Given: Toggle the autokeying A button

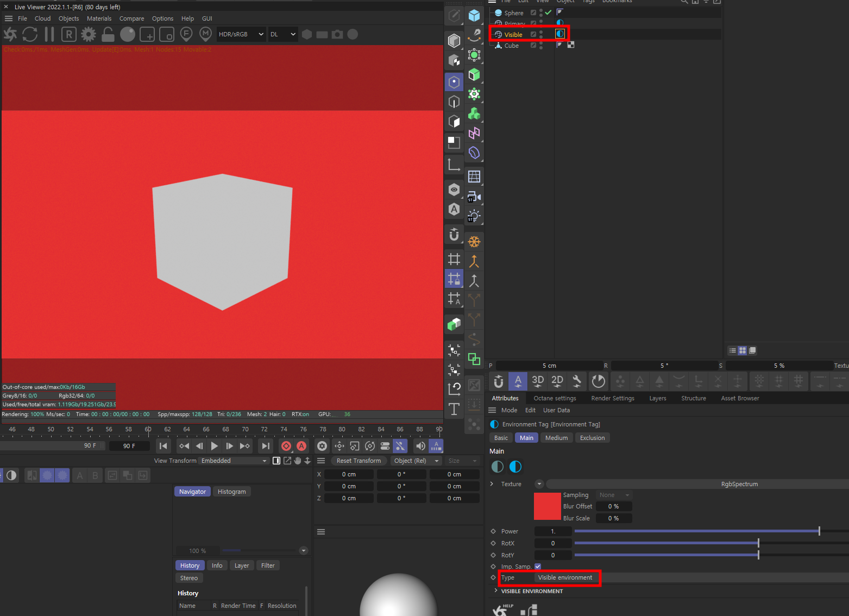Looking at the screenshot, I should coord(301,446).
